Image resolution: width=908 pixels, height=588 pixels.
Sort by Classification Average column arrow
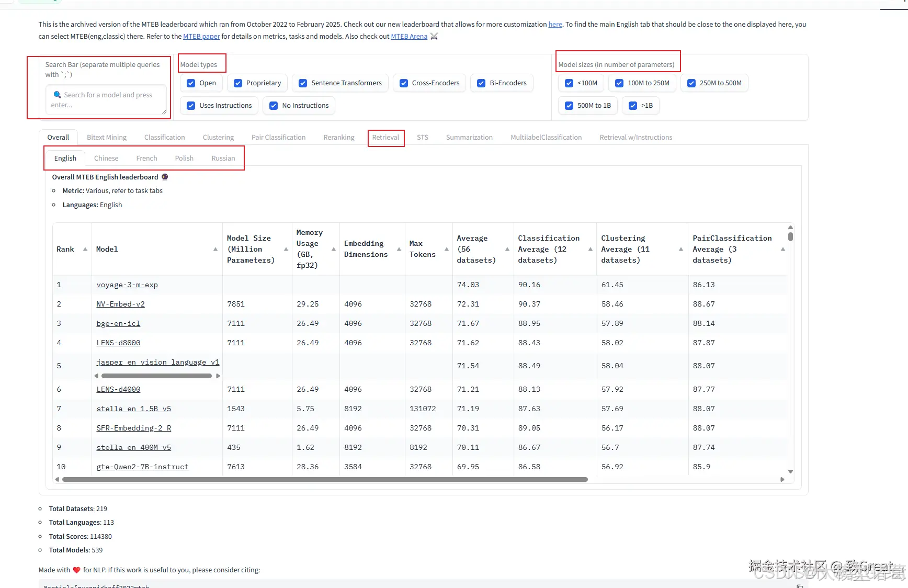pyautogui.click(x=591, y=249)
